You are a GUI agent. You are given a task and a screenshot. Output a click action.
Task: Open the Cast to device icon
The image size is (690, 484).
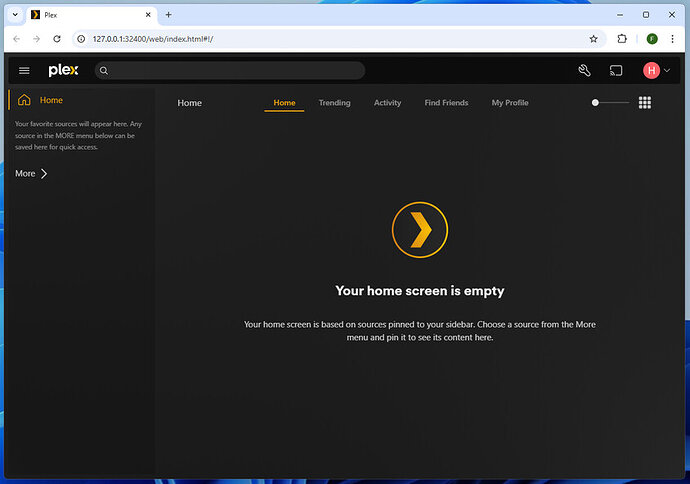point(616,70)
